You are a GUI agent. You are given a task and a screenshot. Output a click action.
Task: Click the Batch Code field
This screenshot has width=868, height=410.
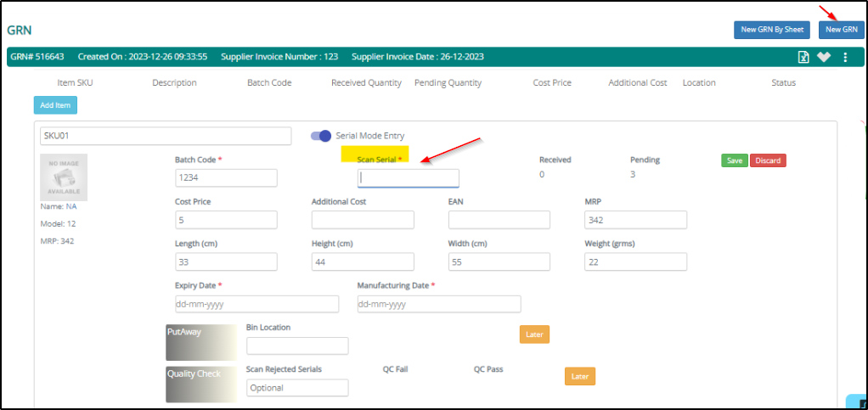coord(226,177)
